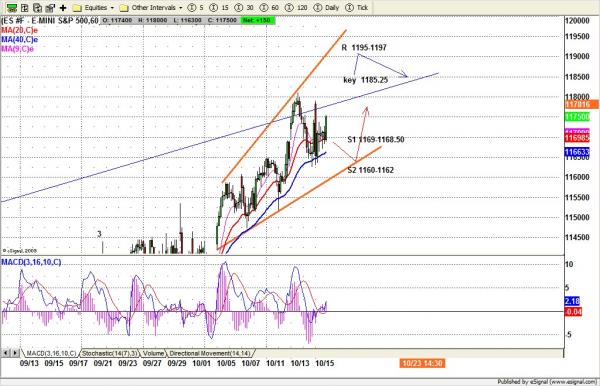Click the properties settings toolbar icon
The width and height of the screenshot is (600, 386).
(x=50, y=7)
